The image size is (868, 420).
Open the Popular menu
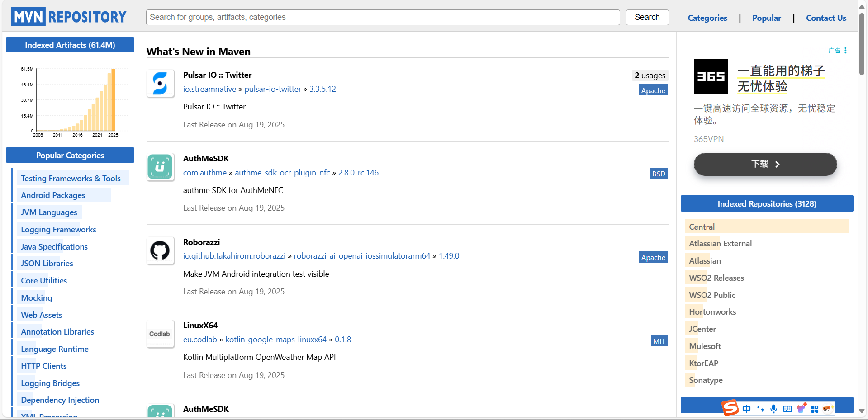click(767, 18)
